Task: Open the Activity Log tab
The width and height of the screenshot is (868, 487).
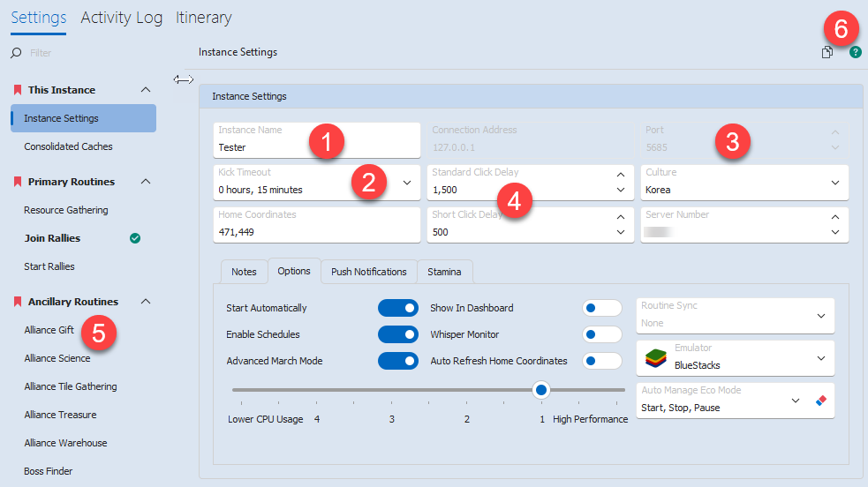Action: (x=121, y=18)
